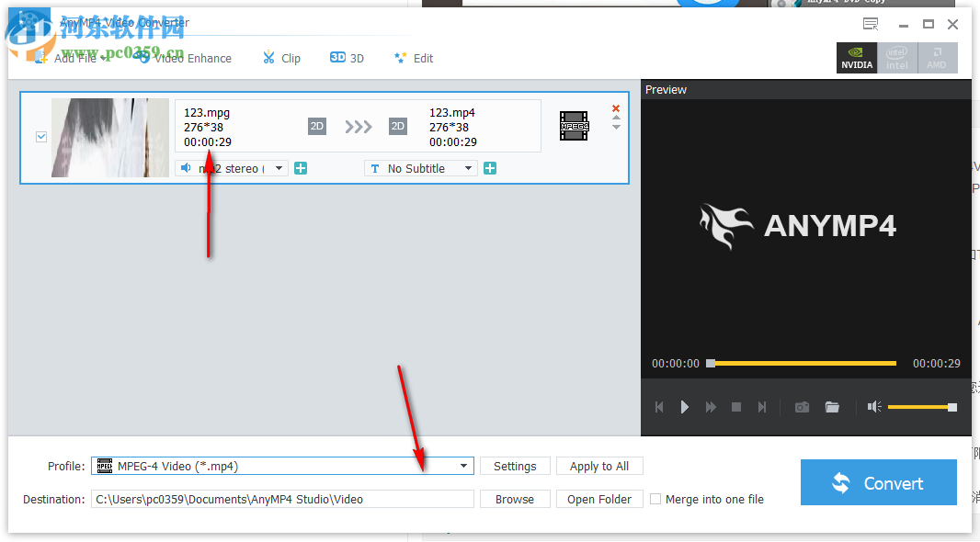Click the output 2D mode icon
Image resolution: width=980 pixels, height=542 pixels.
[397, 126]
